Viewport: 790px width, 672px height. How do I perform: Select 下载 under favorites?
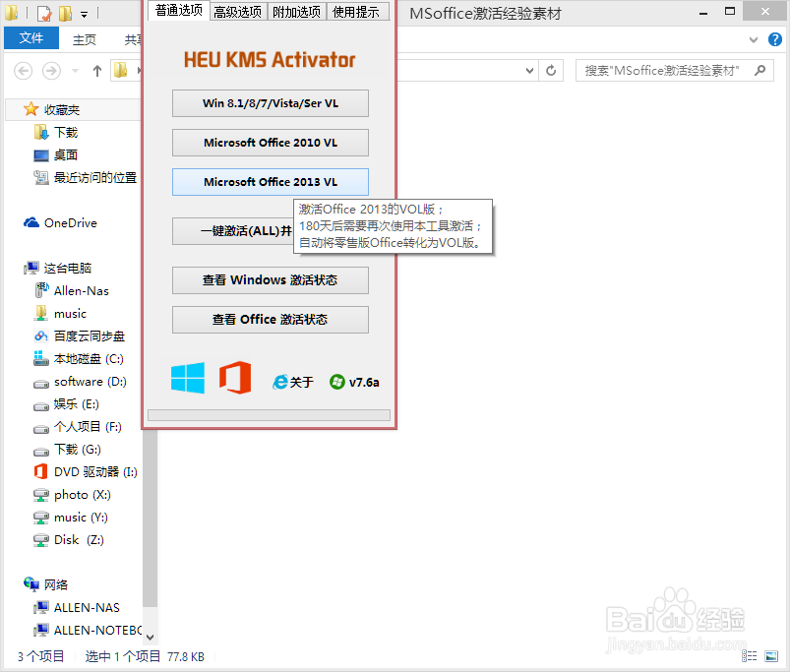pyautogui.click(x=66, y=132)
